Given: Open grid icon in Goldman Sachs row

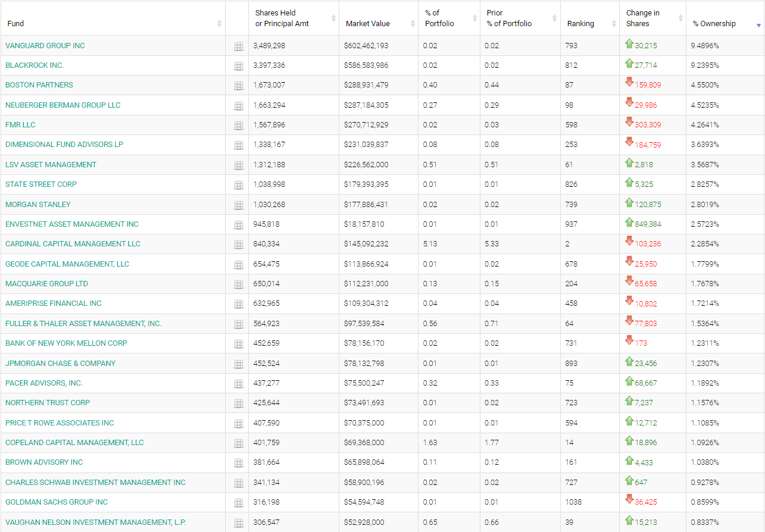Looking at the screenshot, I should 239,503.
